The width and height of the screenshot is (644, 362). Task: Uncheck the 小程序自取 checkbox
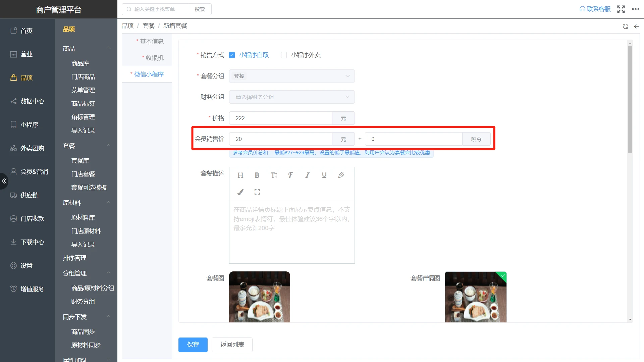coord(232,55)
